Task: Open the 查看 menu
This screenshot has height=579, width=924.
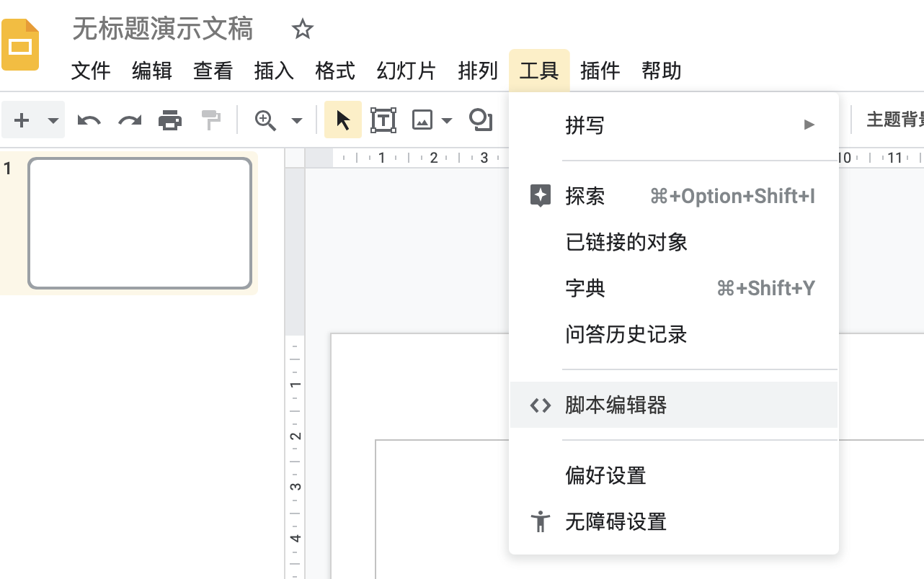Action: [x=213, y=71]
